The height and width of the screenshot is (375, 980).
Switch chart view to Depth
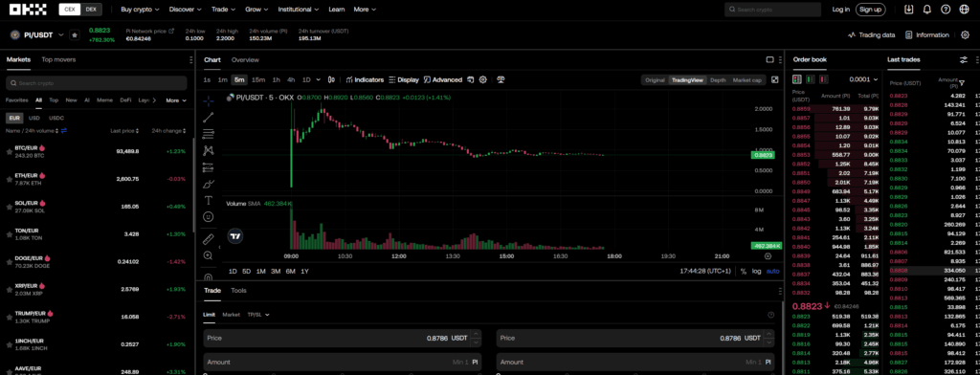click(x=718, y=80)
